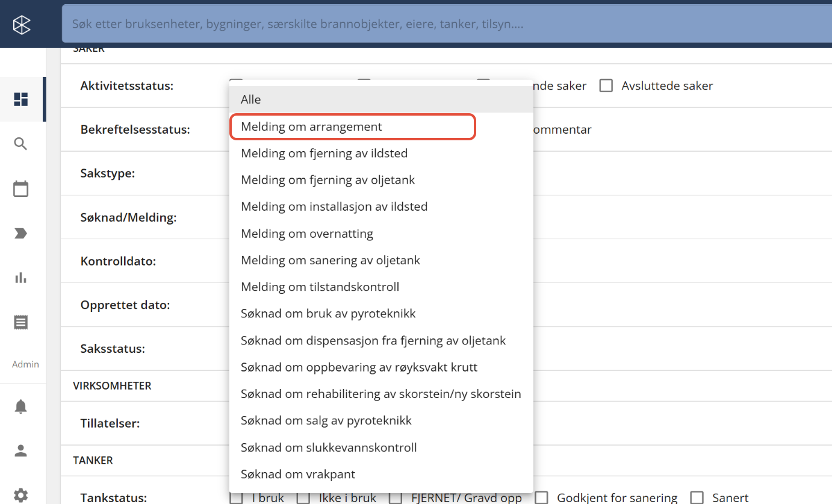This screenshot has height=504, width=832.
Task: Select Søknad om salg av pyroteknikk
Action: click(x=381, y=420)
